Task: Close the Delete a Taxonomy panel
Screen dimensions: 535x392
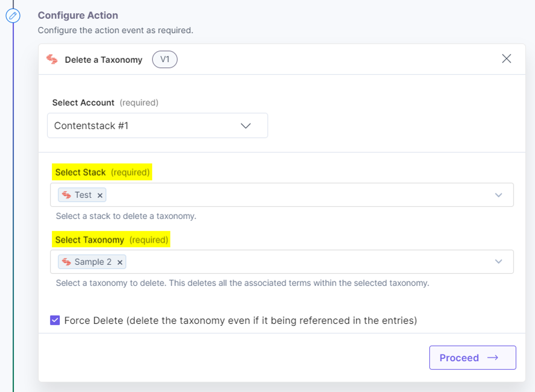Action: [x=506, y=59]
